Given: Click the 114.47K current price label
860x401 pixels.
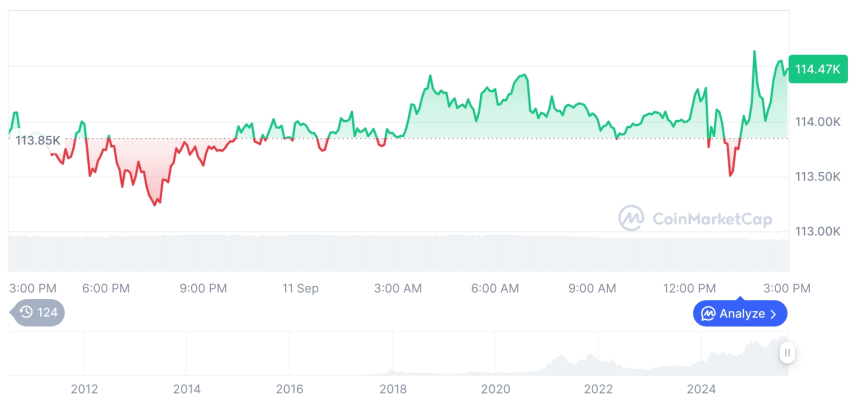Looking at the screenshot, I should pyautogui.click(x=817, y=69).
